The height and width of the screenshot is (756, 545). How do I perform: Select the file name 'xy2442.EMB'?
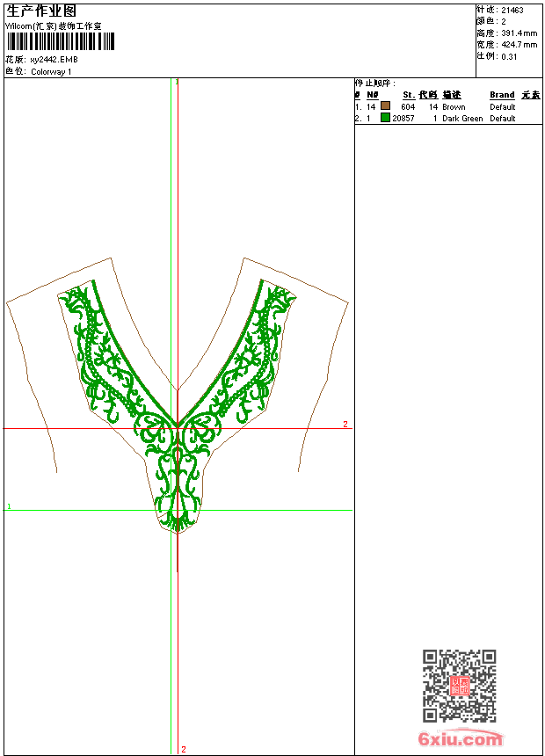54,60
